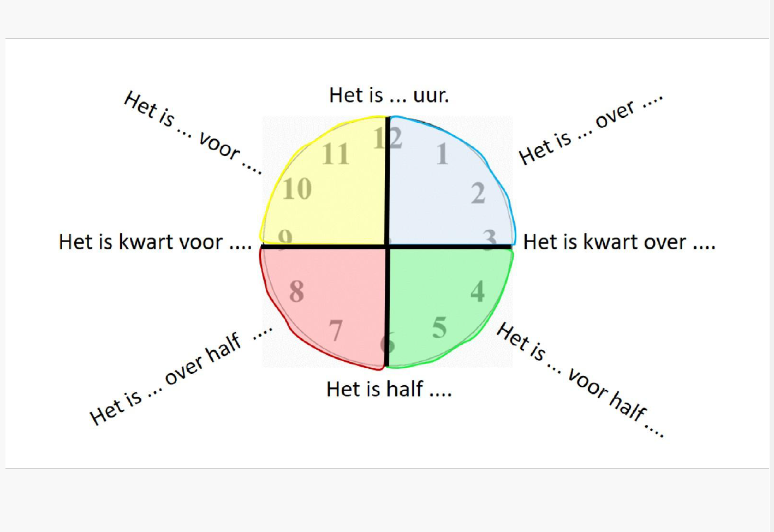Select the 'Het is kwart over' label
The height and width of the screenshot is (532, 774).
pos(618,242)
